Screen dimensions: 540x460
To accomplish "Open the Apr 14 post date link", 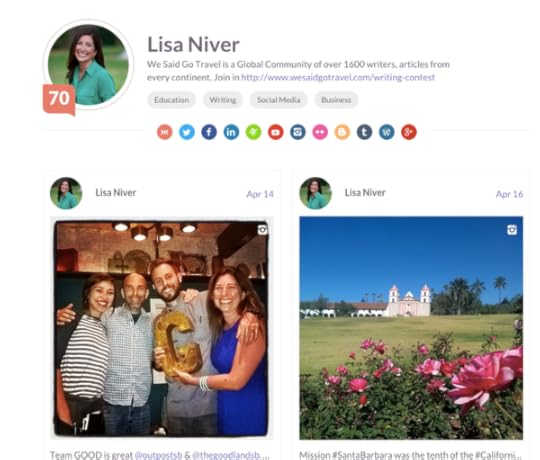I will point(260,194).
